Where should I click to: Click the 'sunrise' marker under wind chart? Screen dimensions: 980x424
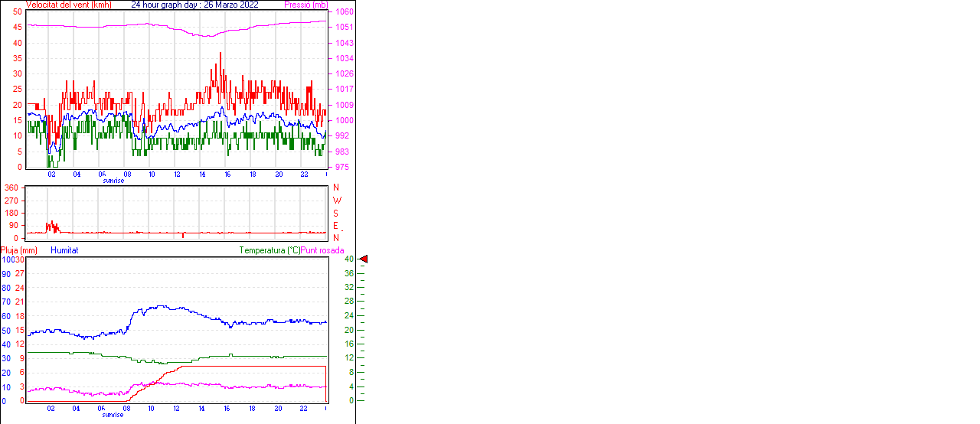coord(113,181)
